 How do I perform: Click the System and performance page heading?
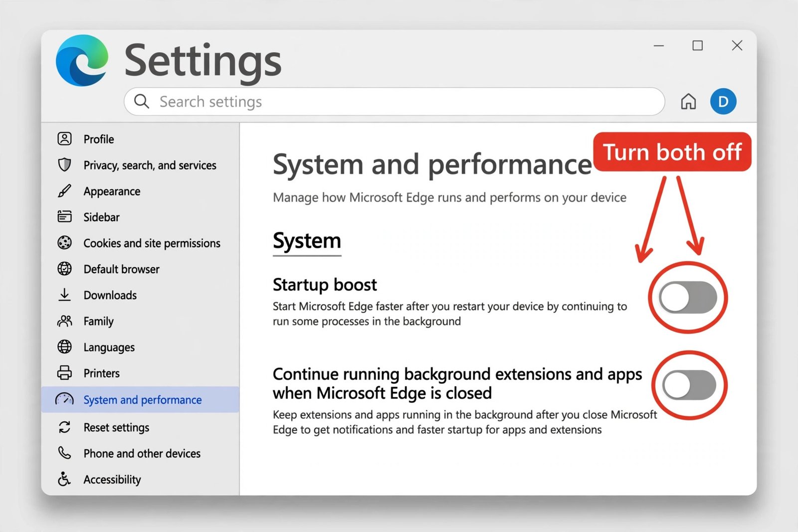(432, 165)
